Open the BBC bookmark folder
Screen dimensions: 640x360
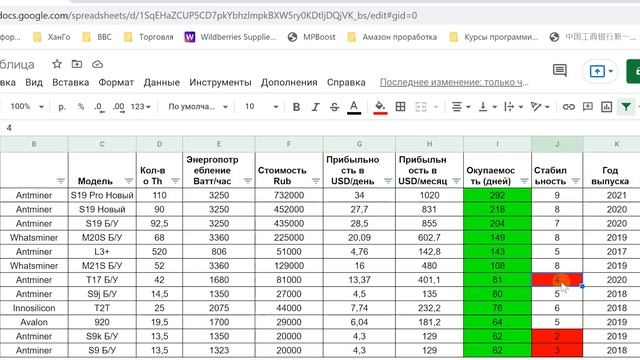click(x=97, y=37)
